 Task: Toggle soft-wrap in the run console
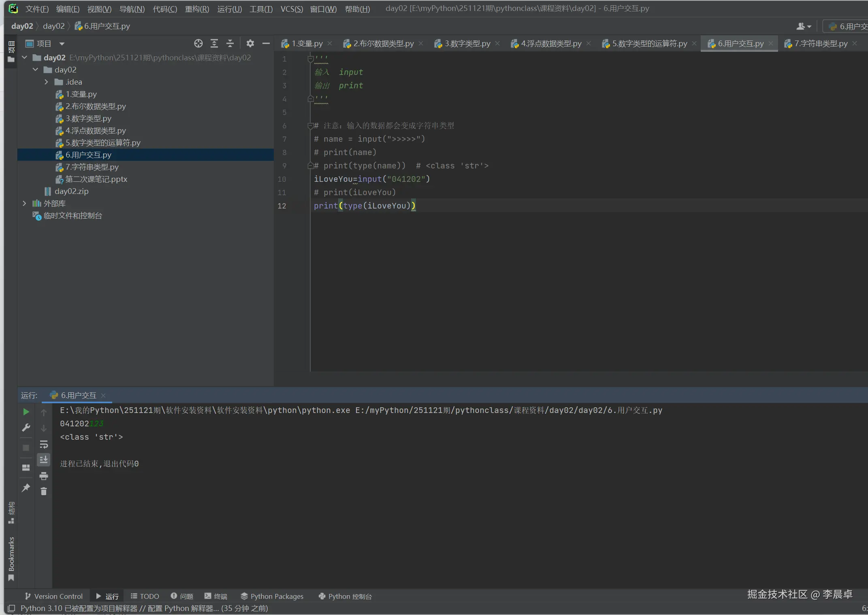(44, 445)
